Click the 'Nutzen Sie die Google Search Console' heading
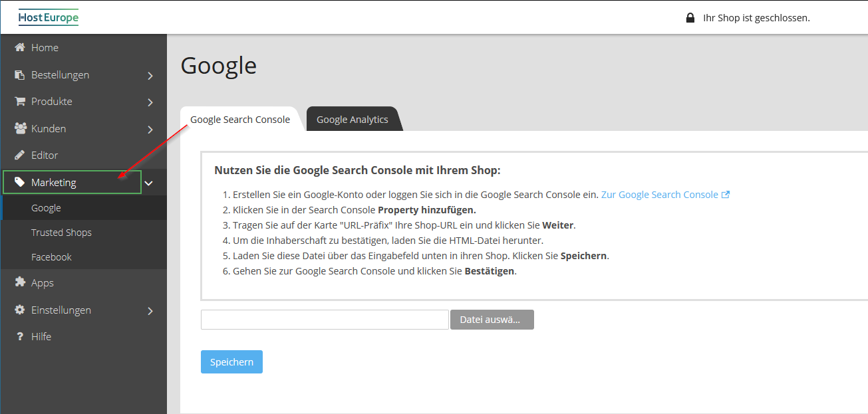 pos(357,171)
